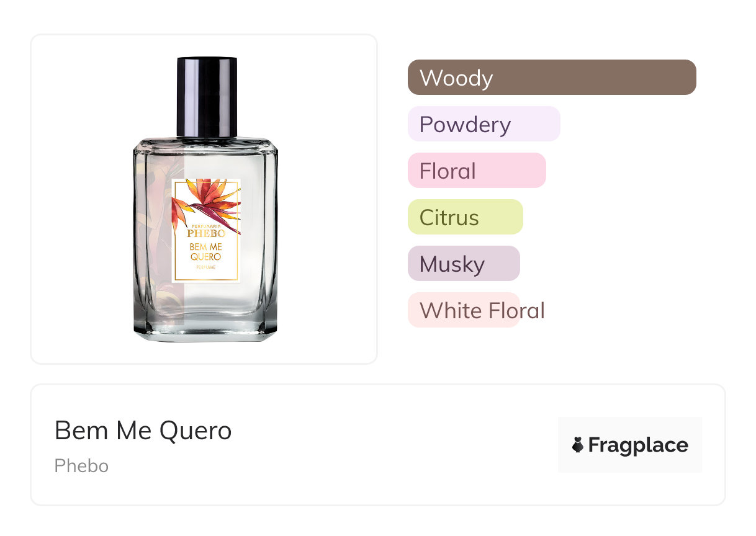Click the Fragplace perfume bottle logo icon
The height and width of the screenshot is (536, 756).
[x=578, y=445]
